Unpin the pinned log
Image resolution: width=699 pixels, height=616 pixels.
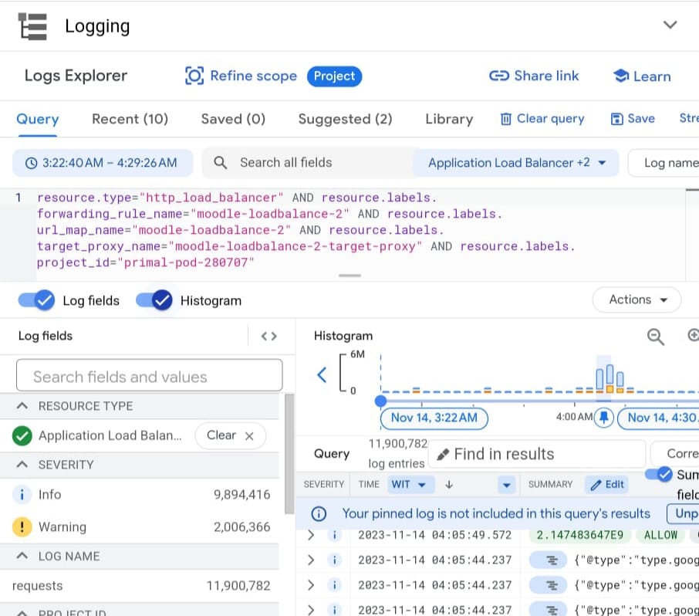684,513
